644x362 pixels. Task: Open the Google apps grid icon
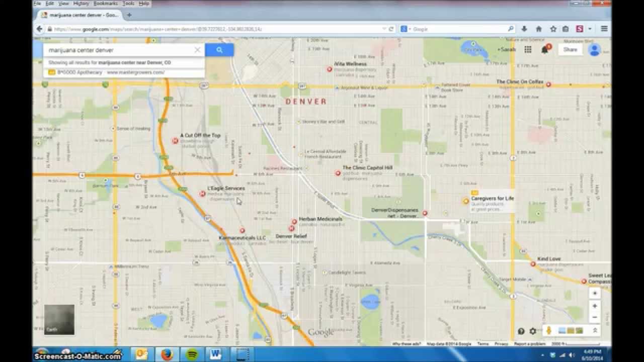coord(528,49)
